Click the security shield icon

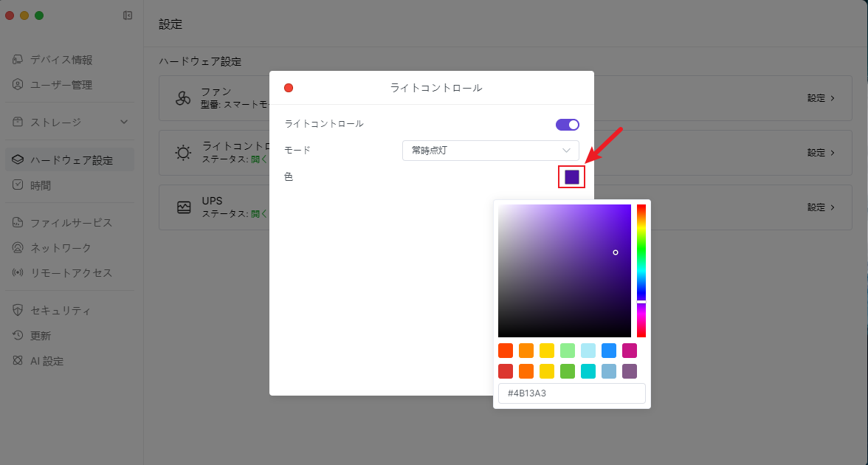(x=18, y=311)
